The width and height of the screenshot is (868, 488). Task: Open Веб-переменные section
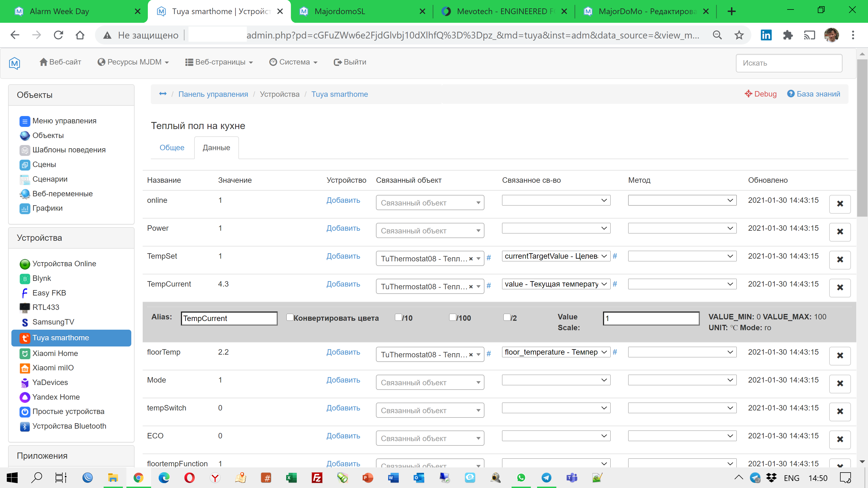[63, 194]
